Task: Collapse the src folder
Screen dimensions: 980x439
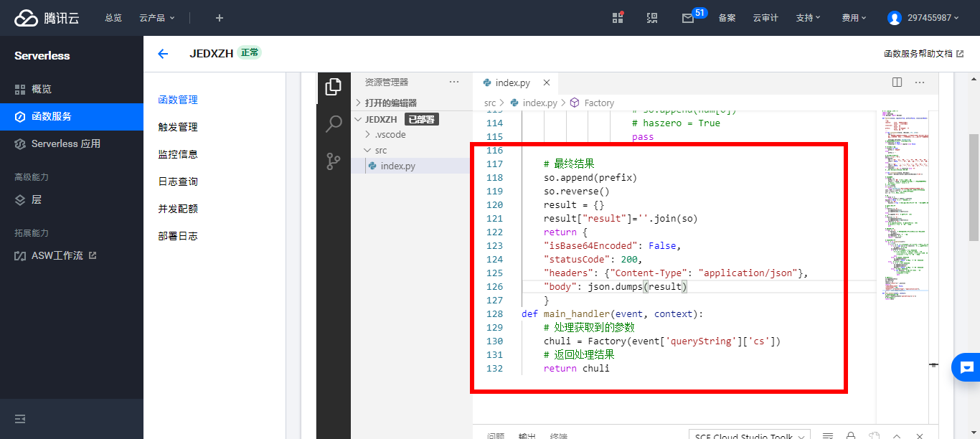Action: [412, 150]
